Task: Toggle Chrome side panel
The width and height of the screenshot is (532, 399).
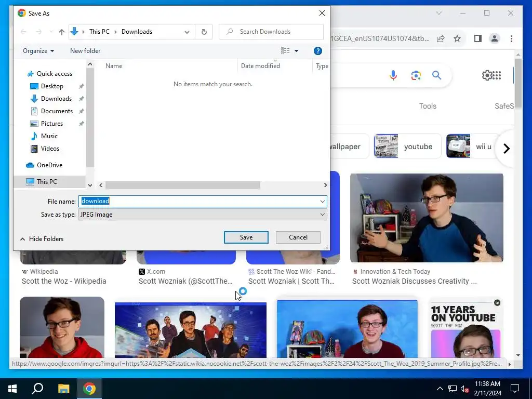Action: coord(478,38)
